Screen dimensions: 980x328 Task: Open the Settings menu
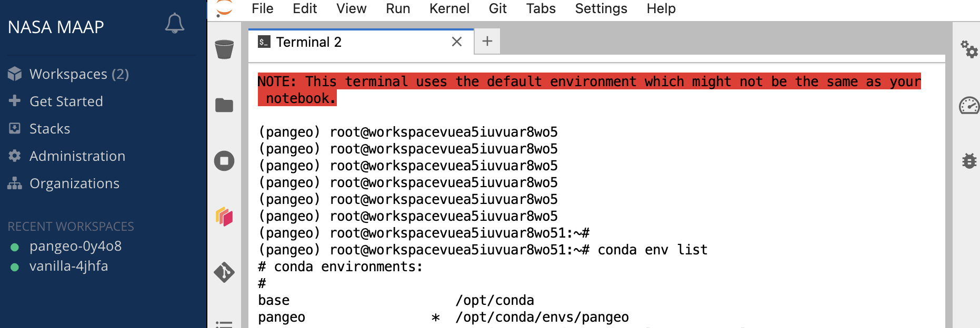click(x=601, y=8)
